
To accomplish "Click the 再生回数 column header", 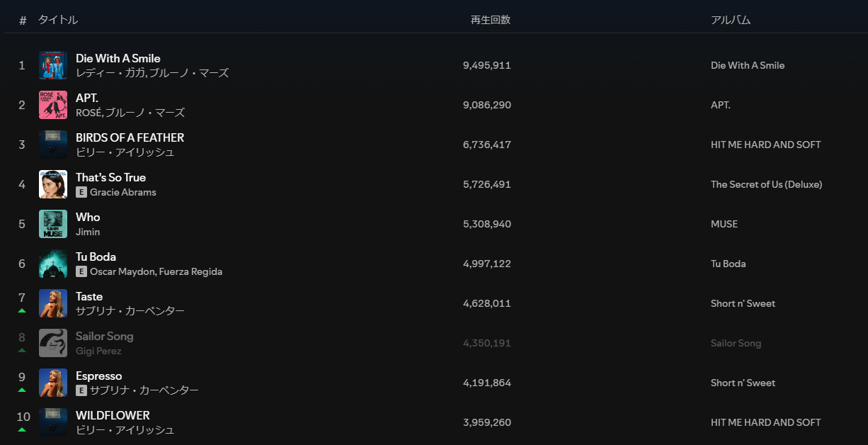I will coord(491,20).
